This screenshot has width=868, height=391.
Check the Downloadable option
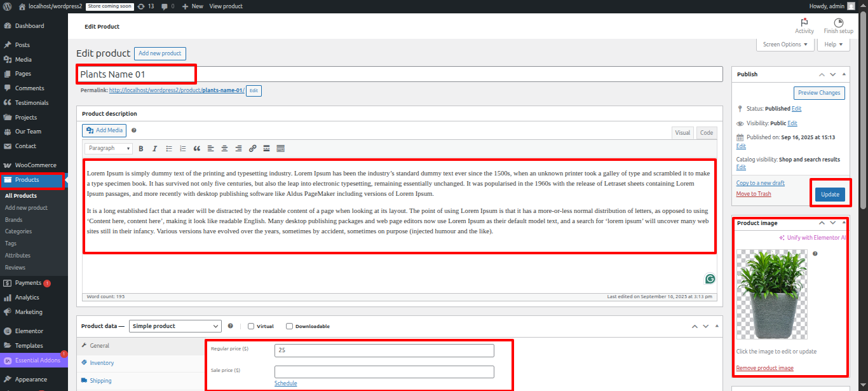pyautogui.click(x=290, y=326)
